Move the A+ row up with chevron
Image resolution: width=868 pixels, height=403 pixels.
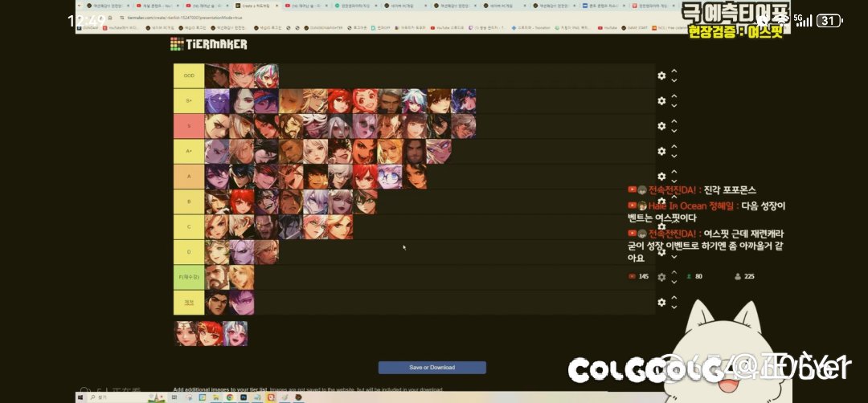pos(674,147)
